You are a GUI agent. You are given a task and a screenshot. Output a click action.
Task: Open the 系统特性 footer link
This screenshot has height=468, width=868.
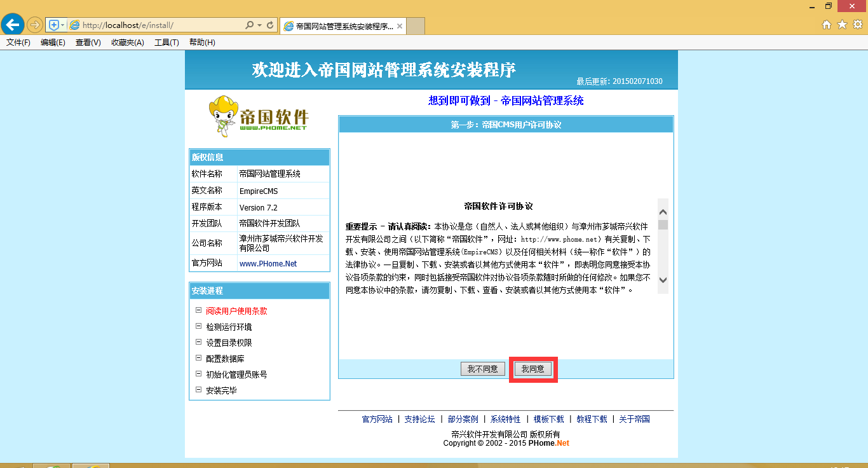pyautogui.click(x=506, y=419)
